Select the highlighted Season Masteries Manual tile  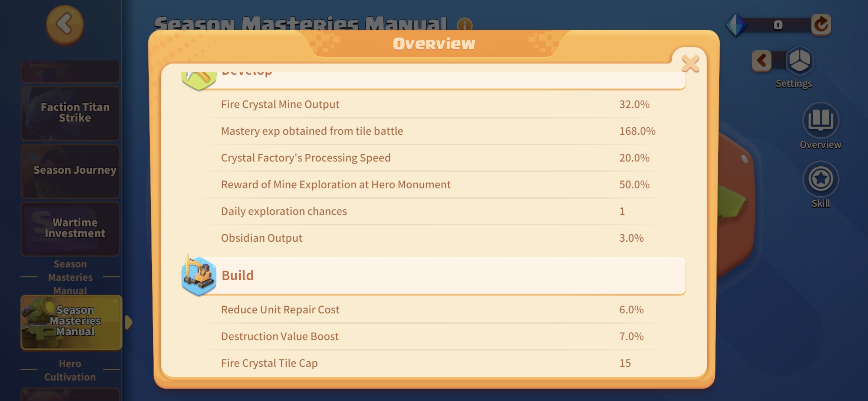pyautogui.click(x=71, y=322)
